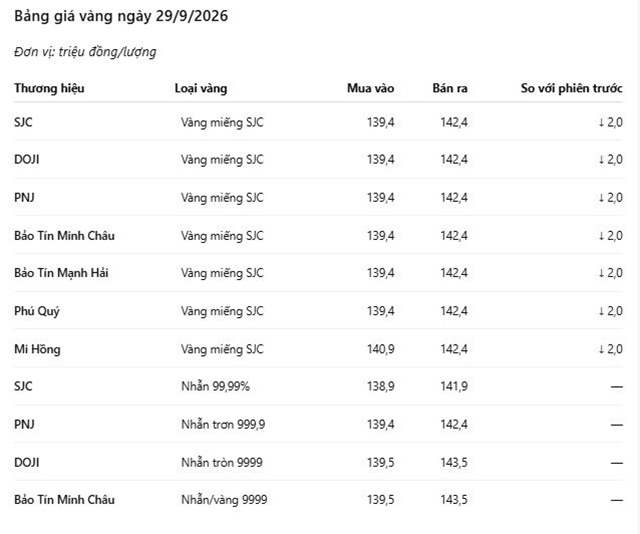Click the So với phiên trước header
The width and height of the screenshot is (640, 534).
coord(571,88)
